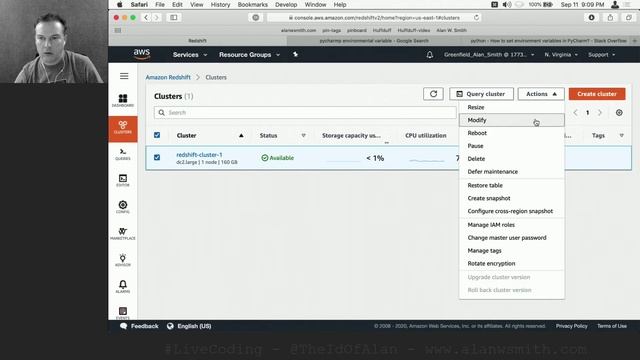Open the Editor sidebar icon
The image size is (640, 360).
[x=123, y=180]
